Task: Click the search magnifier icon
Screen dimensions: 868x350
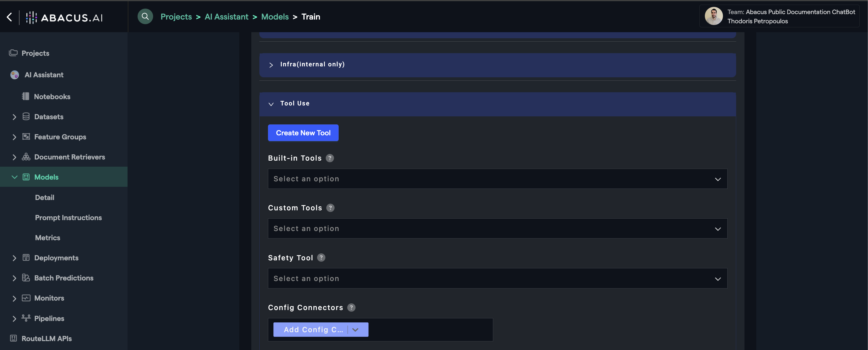Action: coord(145,16)
